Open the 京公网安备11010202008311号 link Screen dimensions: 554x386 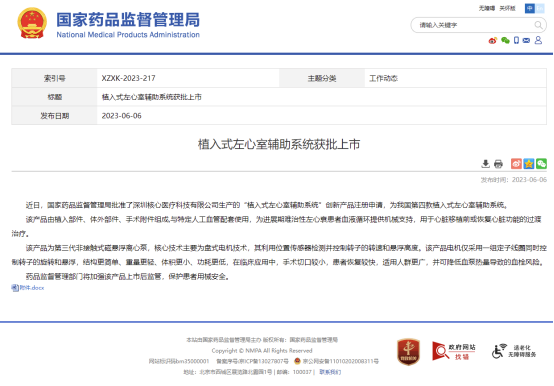(341, 361)
